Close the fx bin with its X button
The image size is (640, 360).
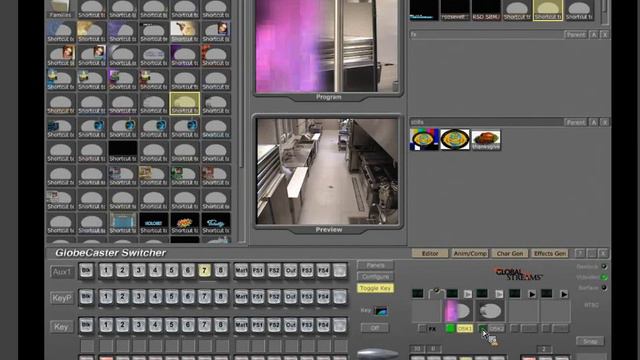pos(604,35)
